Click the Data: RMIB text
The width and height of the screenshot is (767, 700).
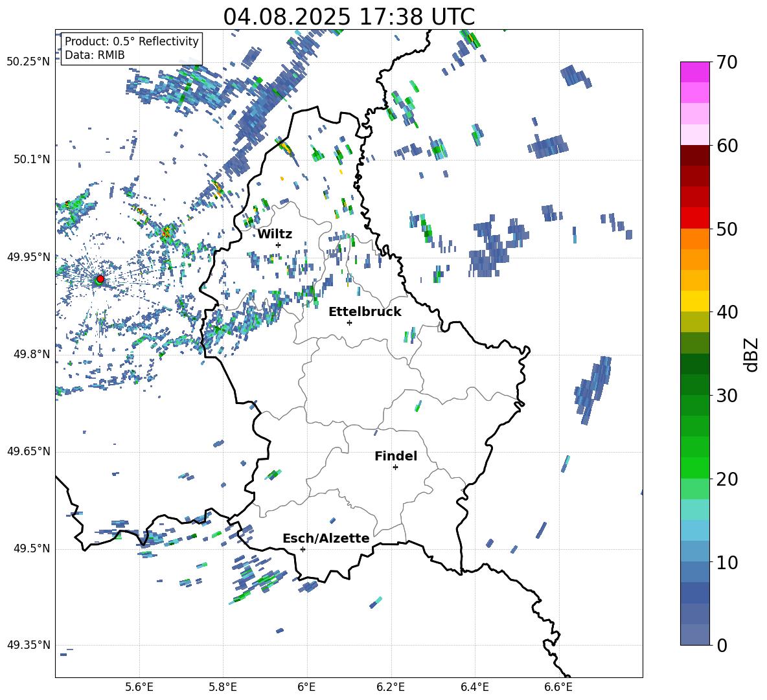(x=95, y=55)
